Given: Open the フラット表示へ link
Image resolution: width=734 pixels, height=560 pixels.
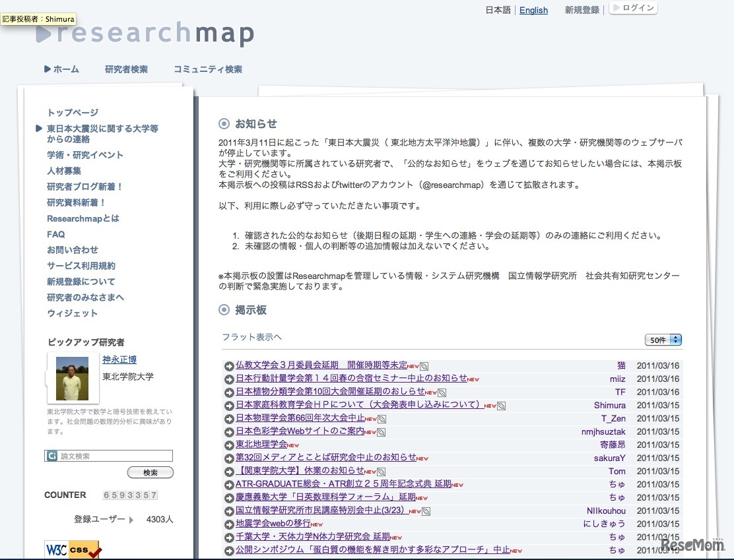Looking at the screenshot, I should point(251,336).
